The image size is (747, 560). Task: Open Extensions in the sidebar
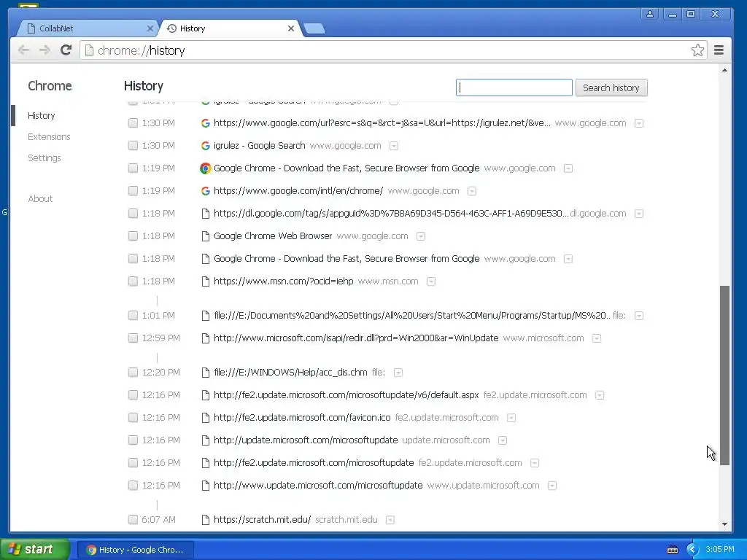[49, 136]
